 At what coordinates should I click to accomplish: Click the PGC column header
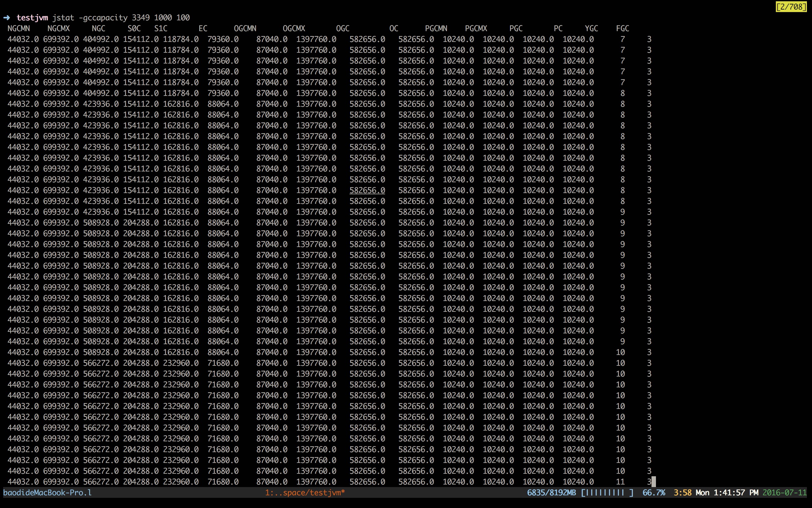coord(516,29)
